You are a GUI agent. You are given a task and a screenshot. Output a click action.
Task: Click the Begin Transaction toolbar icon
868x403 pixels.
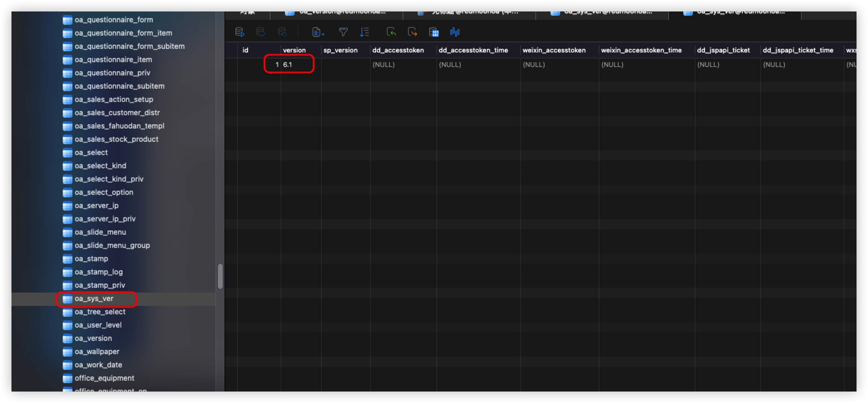(240, 32)
